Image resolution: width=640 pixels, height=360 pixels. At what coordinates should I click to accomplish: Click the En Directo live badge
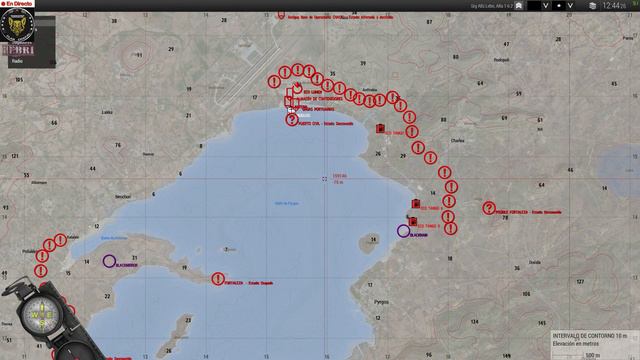17,3
